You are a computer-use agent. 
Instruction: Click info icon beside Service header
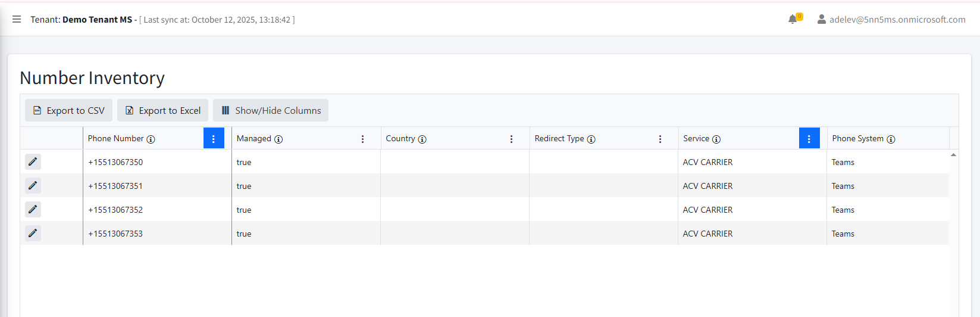(716, 139)
